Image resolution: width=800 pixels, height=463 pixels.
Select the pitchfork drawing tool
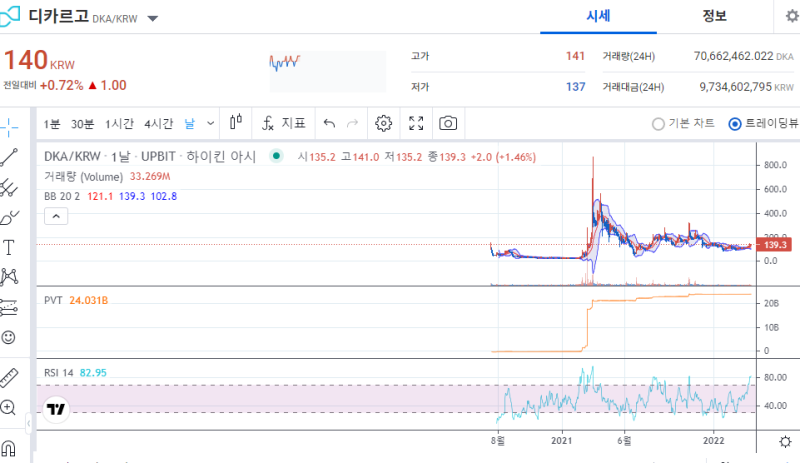9,188
